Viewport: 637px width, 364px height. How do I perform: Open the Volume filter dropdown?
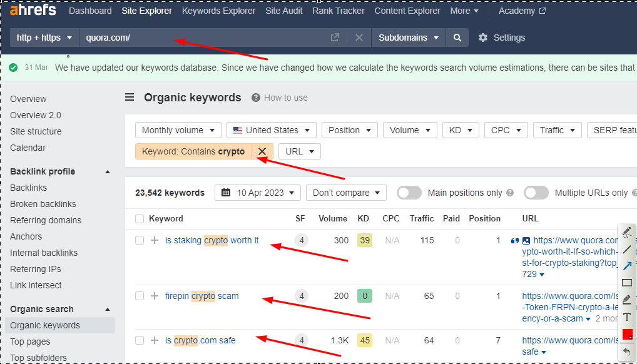point(410,131)
